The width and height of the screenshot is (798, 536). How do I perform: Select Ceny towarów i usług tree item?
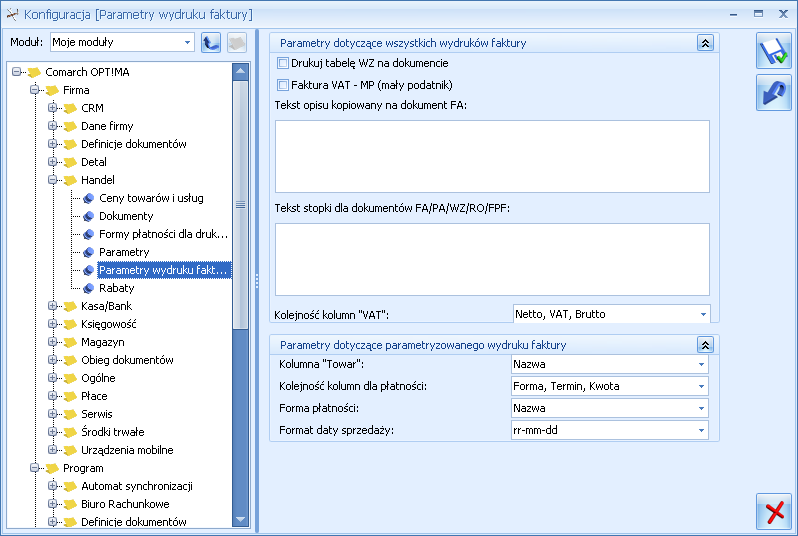click(151, 198)
